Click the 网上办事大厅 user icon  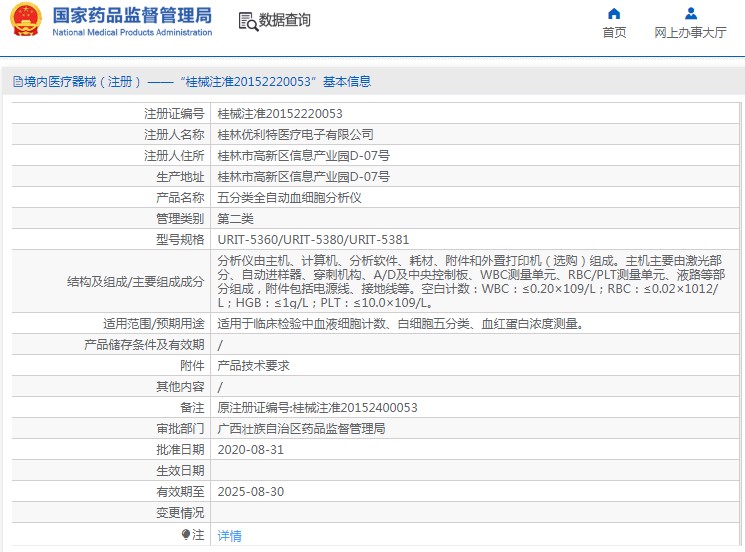(x=691, y=13)
